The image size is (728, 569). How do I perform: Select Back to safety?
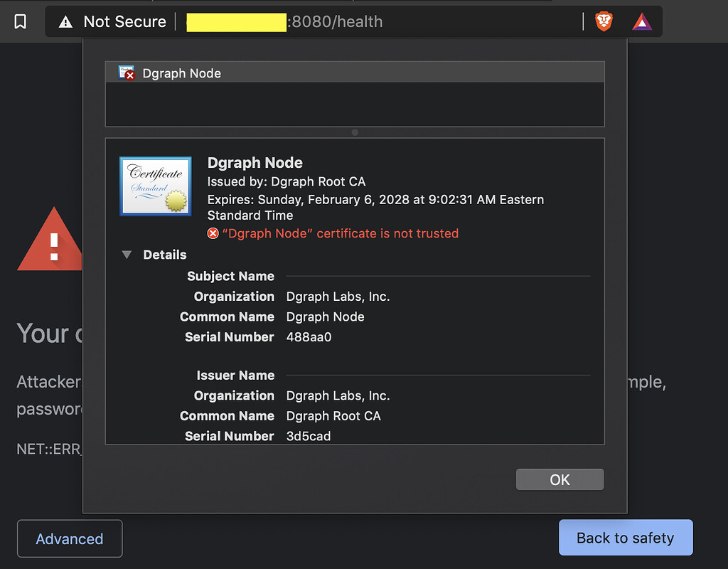626,538
